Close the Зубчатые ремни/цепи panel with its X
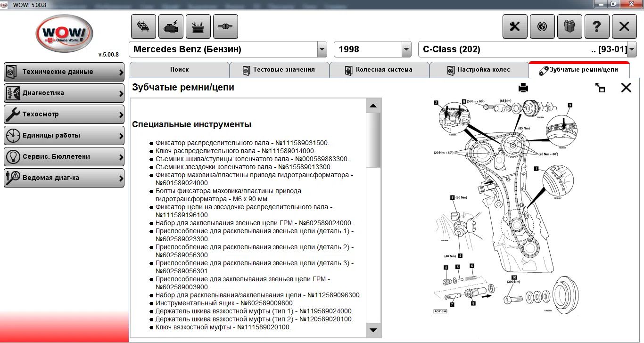 click(626, 87)
